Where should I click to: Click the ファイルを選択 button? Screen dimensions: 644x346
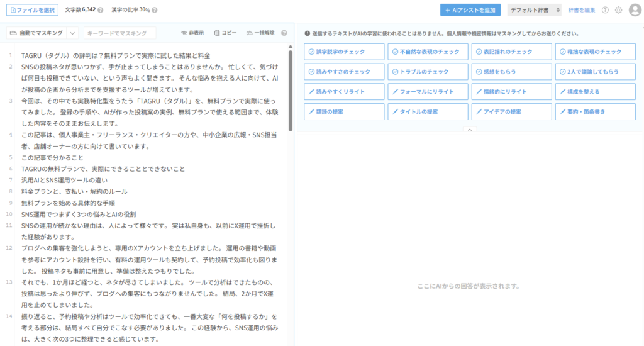33,10
